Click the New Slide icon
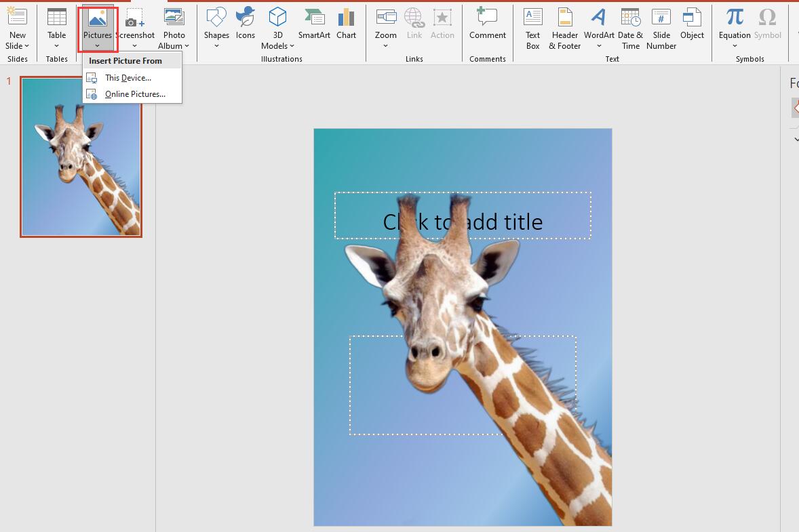 coord(17,16)
